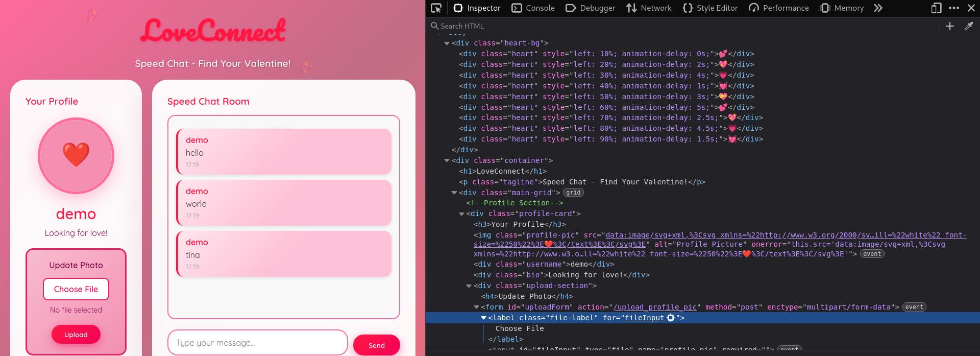Select the h1 LoveConnect node
Image resolution: width=980 pixels, height=356 pixels.
pos(503,171)
